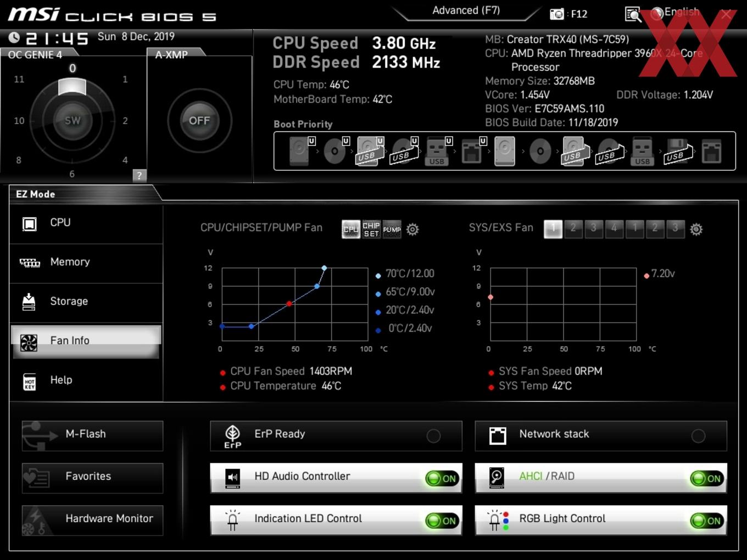Click the OC GENIE 4 tab label

click(x=35, y=55)
